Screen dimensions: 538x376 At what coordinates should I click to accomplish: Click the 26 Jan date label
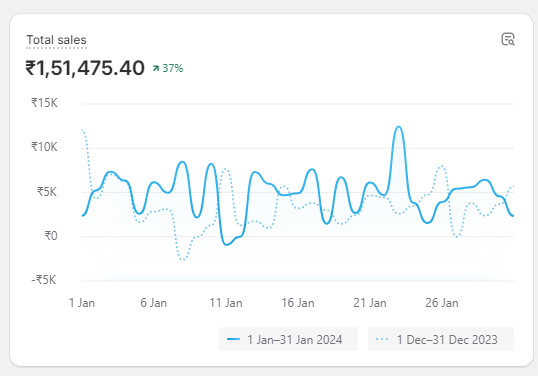pyautogui.click(x=442, y=303)
